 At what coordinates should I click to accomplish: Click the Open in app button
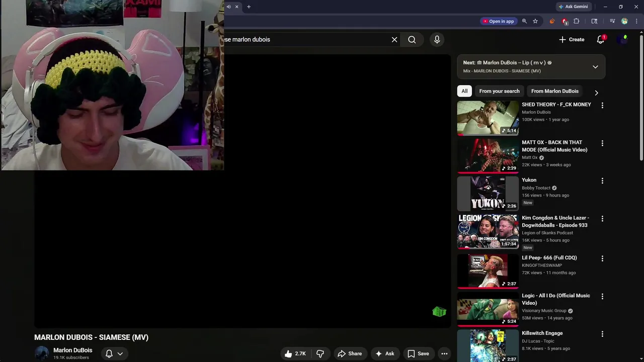tap(499, 21)
